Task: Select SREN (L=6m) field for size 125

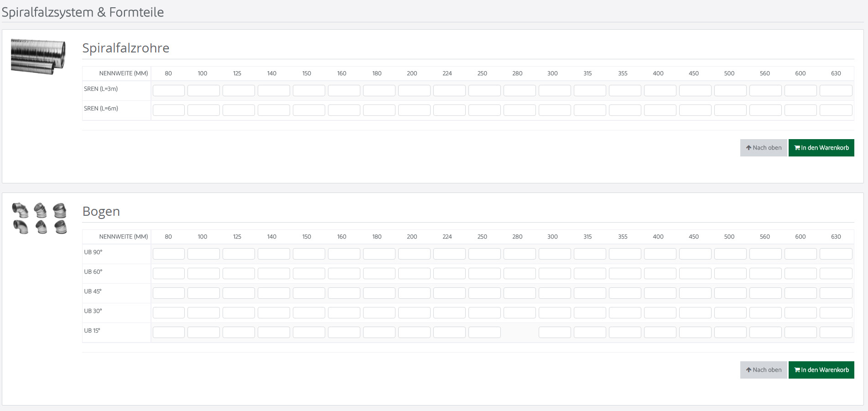Action: pos(239,110)
